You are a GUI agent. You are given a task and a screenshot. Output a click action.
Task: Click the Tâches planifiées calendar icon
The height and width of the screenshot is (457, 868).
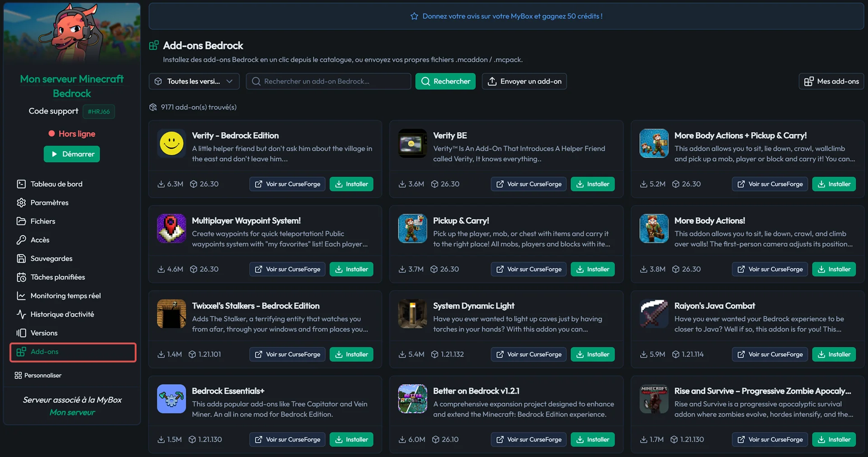(x=21, y=277)
